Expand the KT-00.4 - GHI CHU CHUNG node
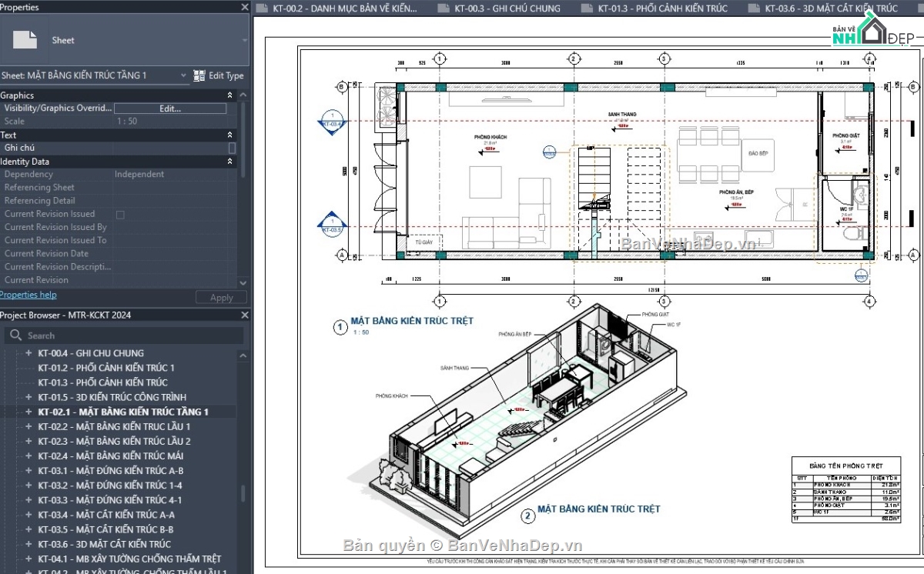 point(28,353)
